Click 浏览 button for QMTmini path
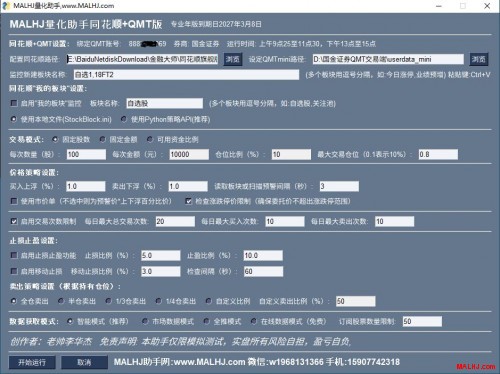The width and height of the screenshot is (500, 374). pyautogui.click(x=479, y=59)
